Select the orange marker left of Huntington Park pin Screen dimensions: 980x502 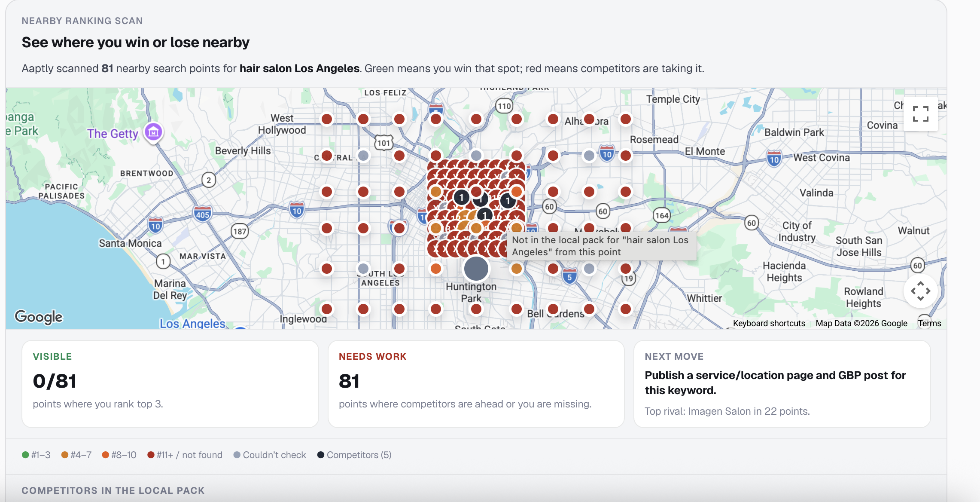click(436, 269)
